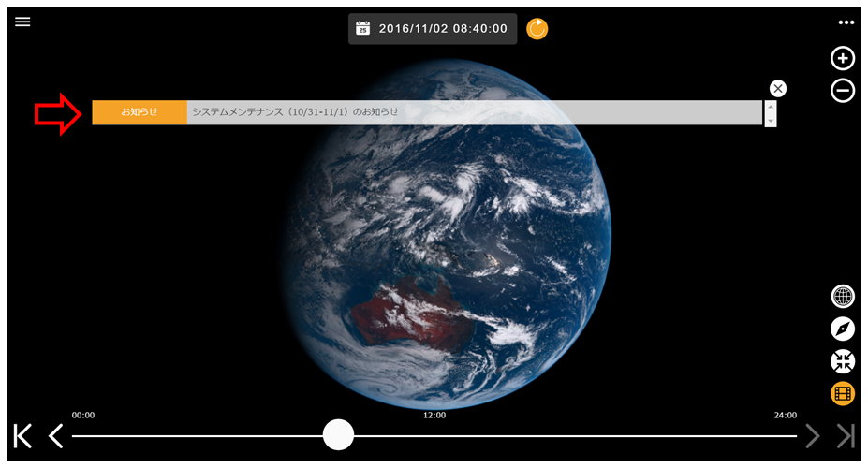Screen dimensions: 868x468
Task: Jump to the first frame of the timeline
Action: (23, 435)
